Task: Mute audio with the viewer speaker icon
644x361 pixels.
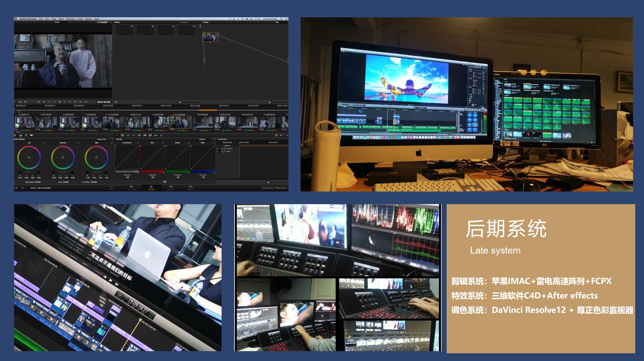Action: [x=25, y=102]
